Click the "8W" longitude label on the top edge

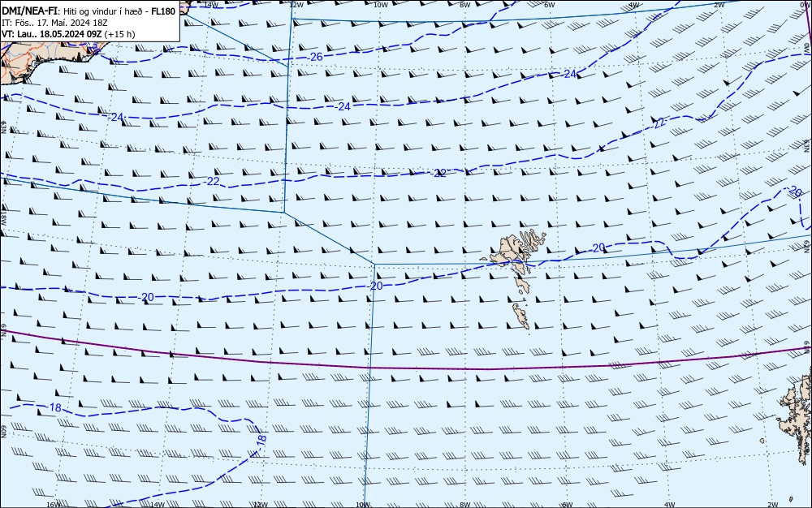tap(465, 5)
